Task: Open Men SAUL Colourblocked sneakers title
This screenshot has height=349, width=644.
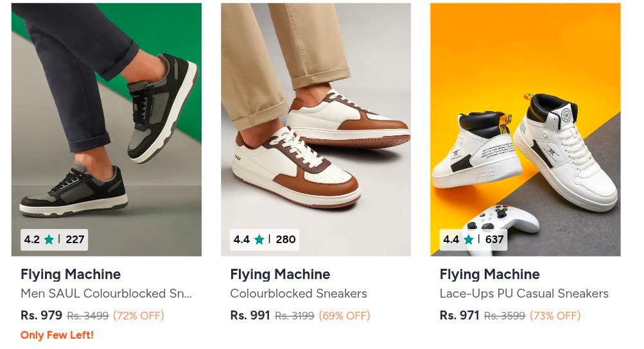Action: click(106, 294)
